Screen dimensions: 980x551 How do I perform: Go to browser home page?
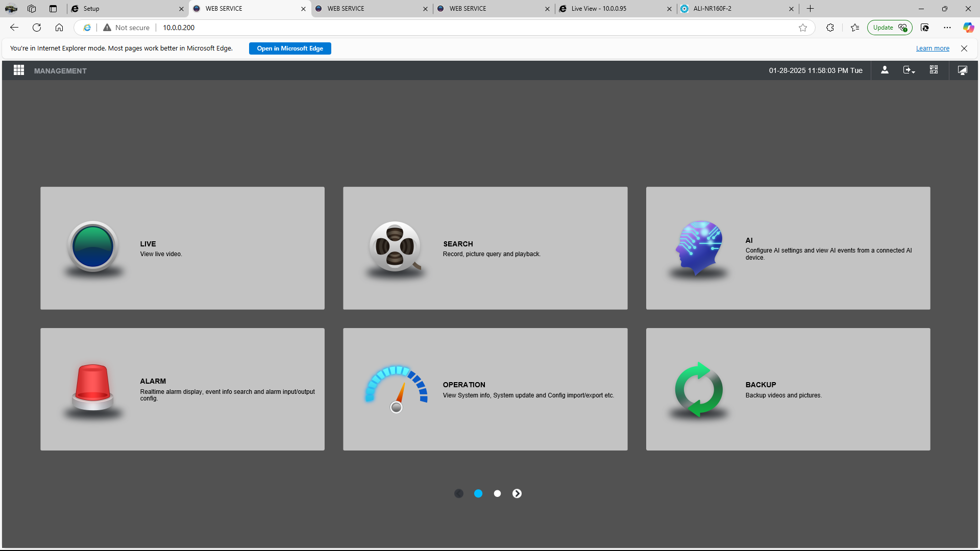(59, 28)
